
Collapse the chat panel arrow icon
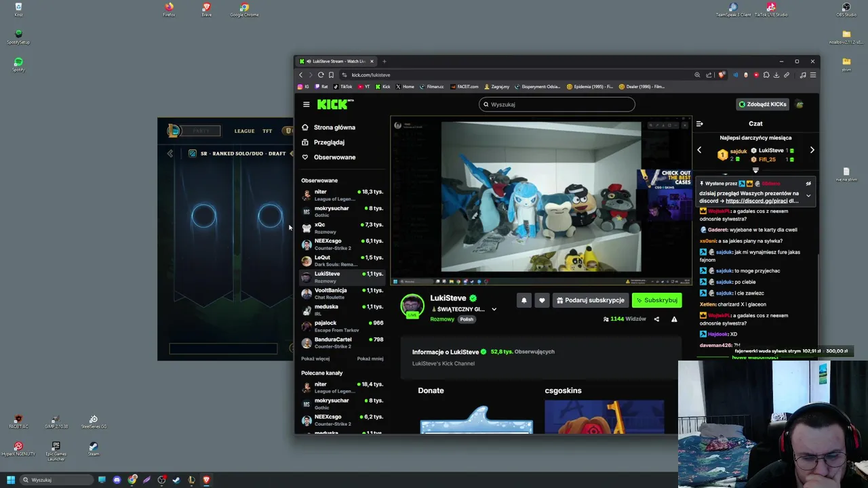700,124
